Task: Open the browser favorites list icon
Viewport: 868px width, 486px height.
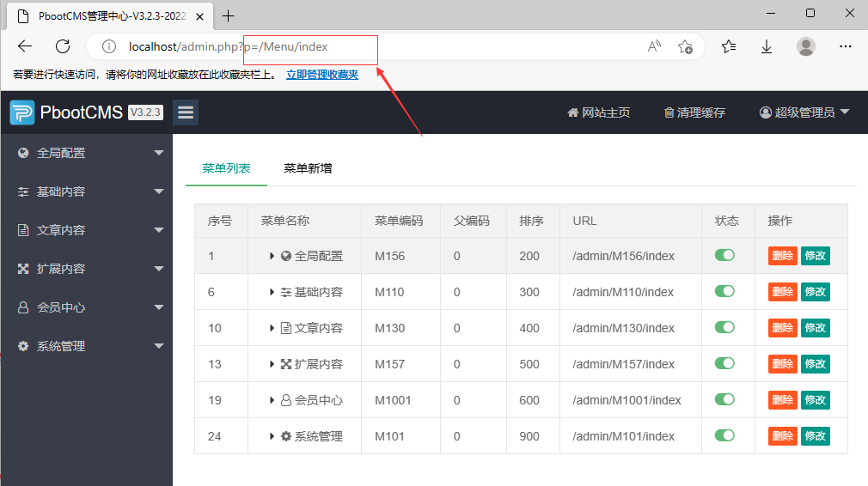Action: pyautogui.click(x=729, y=46)
